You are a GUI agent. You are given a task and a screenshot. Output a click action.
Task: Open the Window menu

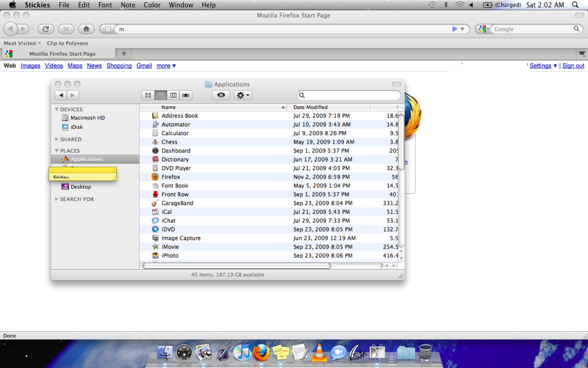(x=181, y=5)
